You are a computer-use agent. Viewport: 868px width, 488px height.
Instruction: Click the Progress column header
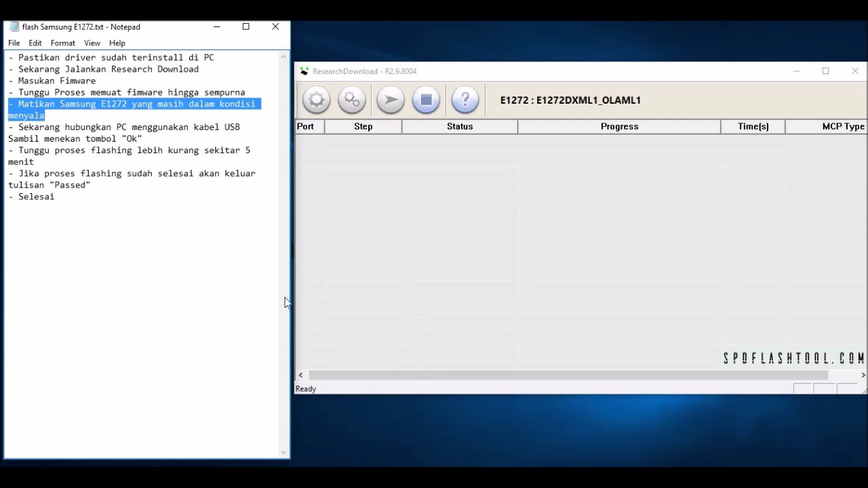click(x=619, y=127)
